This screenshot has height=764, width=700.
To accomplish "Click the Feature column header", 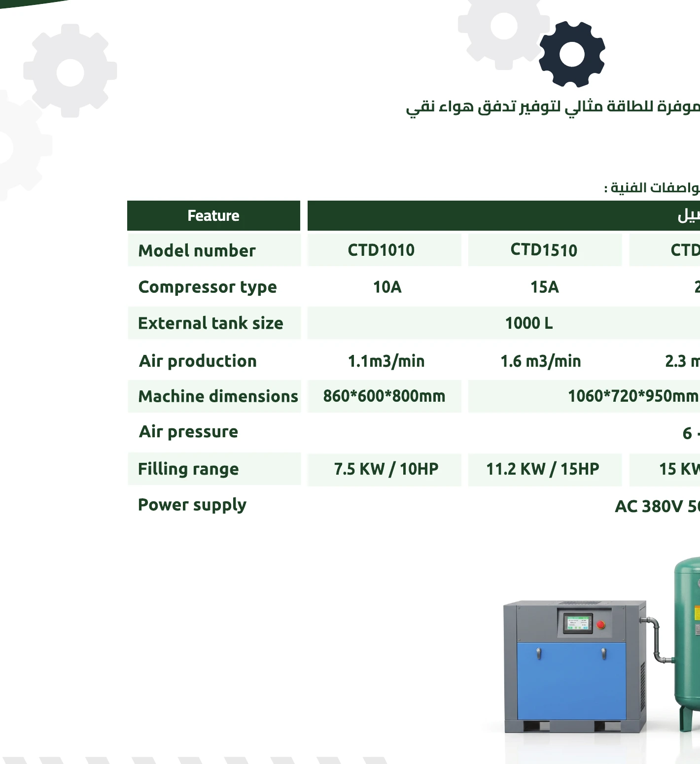I will click(x=213, y=215).
